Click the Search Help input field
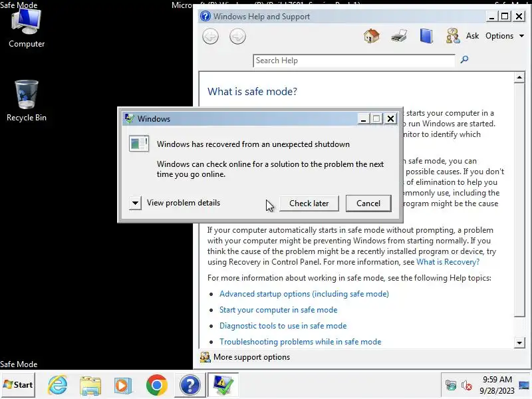Image resolution: width=532 pixels, height=399 pixels. pos(354,61)
